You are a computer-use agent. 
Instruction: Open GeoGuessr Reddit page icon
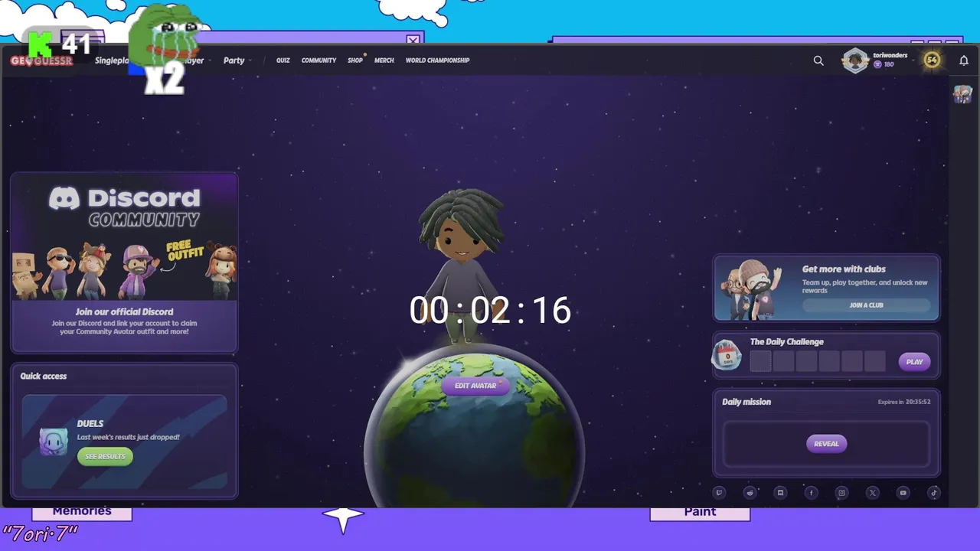click(750, 493)
